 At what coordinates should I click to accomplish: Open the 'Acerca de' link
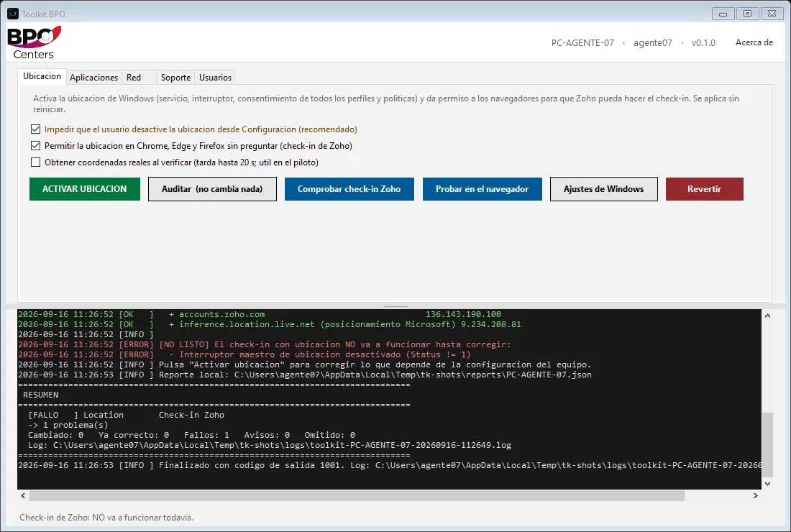pyautogui.click(x=754, y=42)
